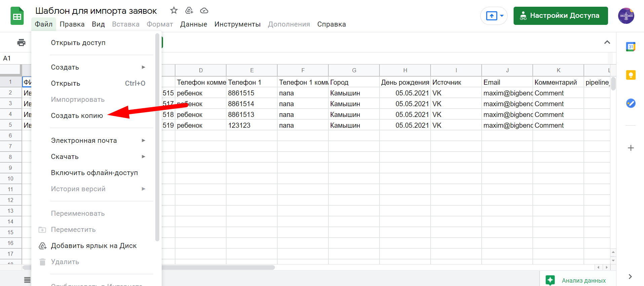Screen dimensions: 644x286
Task: Select row 7 header
Action: pos(10,146)
